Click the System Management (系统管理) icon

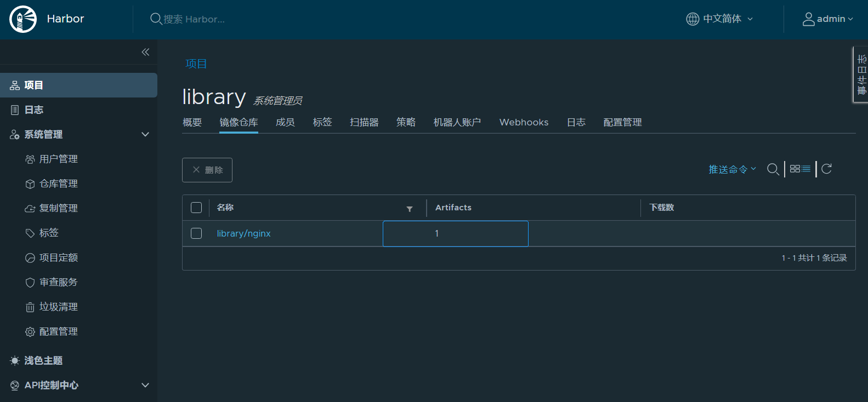click(x=15, y=135)
